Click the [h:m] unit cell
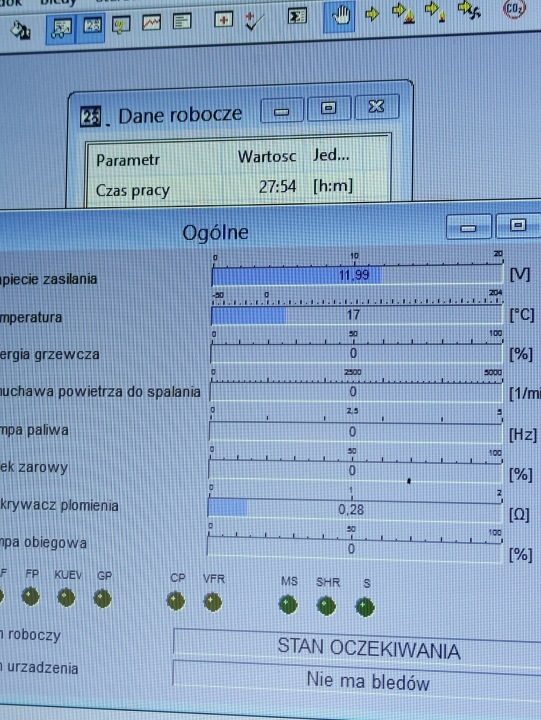Screen dimensions: 541x720 pos(333,186)
